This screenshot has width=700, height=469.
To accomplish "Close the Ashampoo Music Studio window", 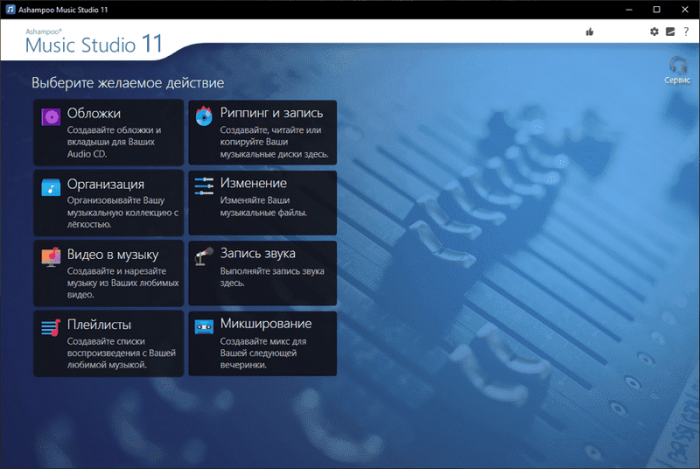I will (x=685, y=9).
